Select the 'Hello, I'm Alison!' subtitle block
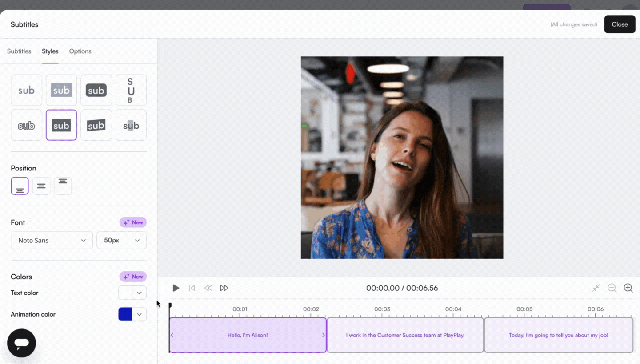 coord(248,335)
